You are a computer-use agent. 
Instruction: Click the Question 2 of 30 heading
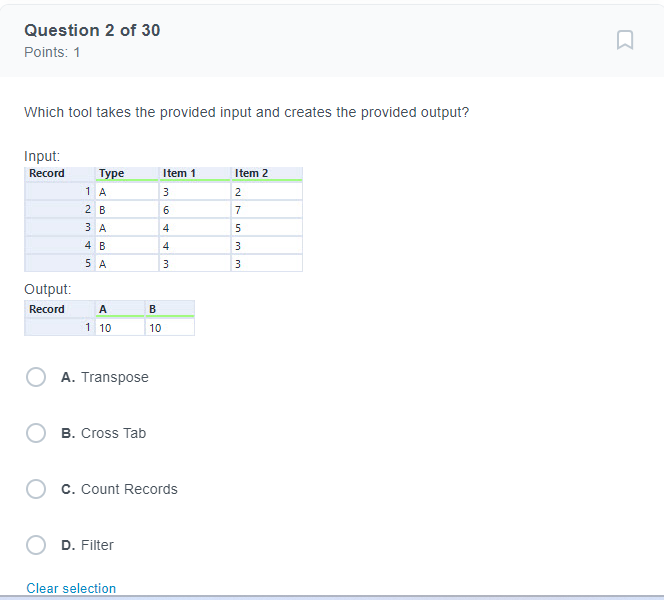tap(92, 30)
